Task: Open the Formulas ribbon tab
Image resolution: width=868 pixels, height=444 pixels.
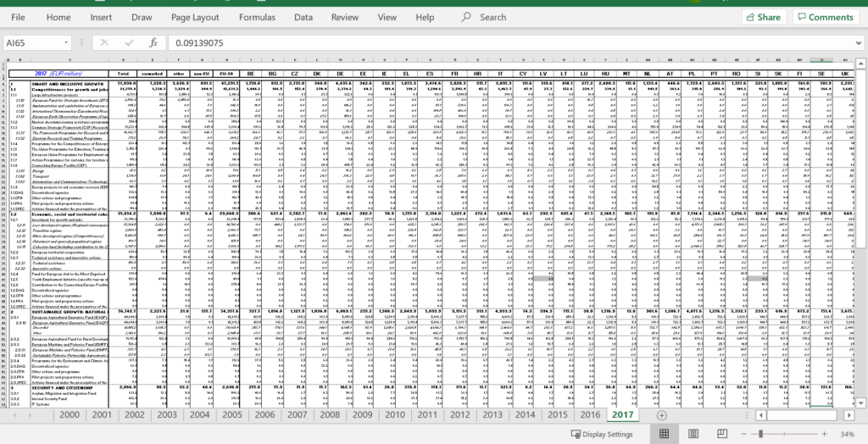Action: pyautogui.click(x=257, y=17)
